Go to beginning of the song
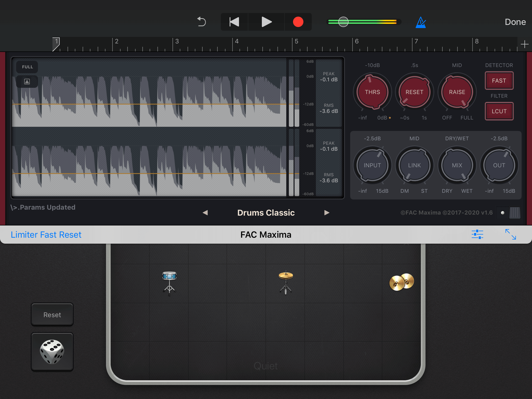 pyautogui.click(x=234, y=22)
